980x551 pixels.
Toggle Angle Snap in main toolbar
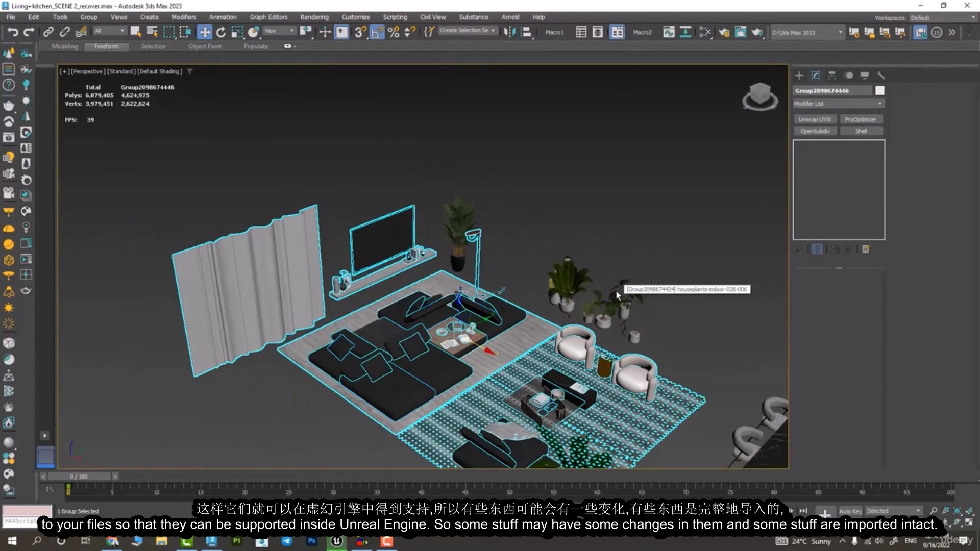377,32
